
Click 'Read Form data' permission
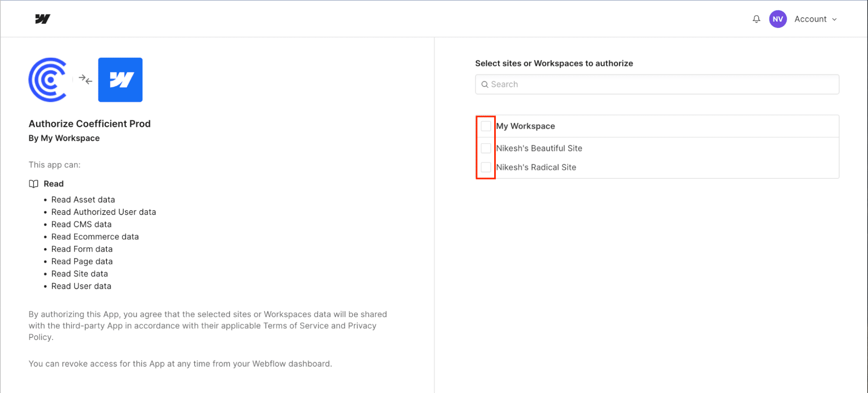82,249
